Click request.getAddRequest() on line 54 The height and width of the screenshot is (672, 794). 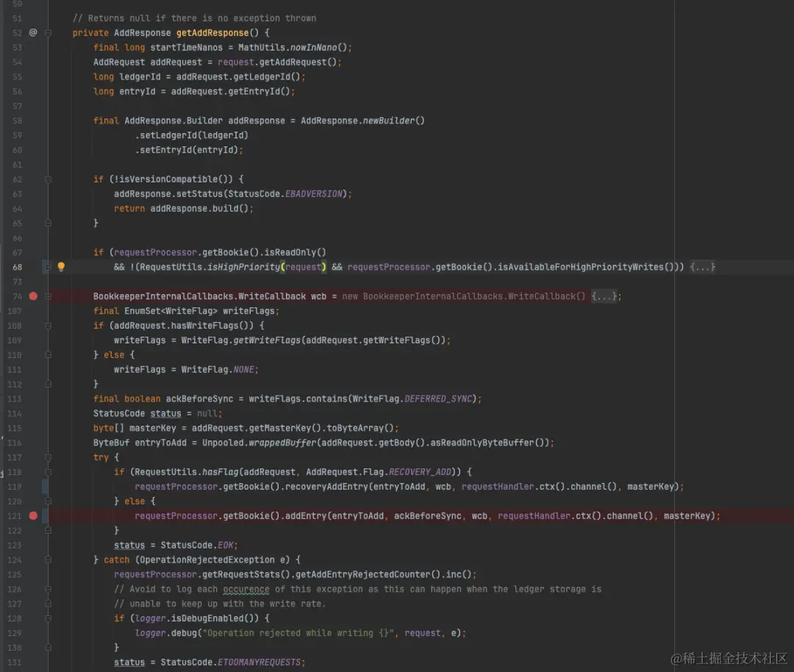(277, 62)
